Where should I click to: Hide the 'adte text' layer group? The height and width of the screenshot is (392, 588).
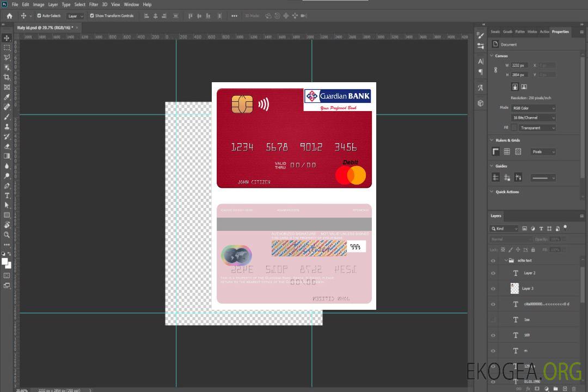pyautogui.click(x=493, y=261)
